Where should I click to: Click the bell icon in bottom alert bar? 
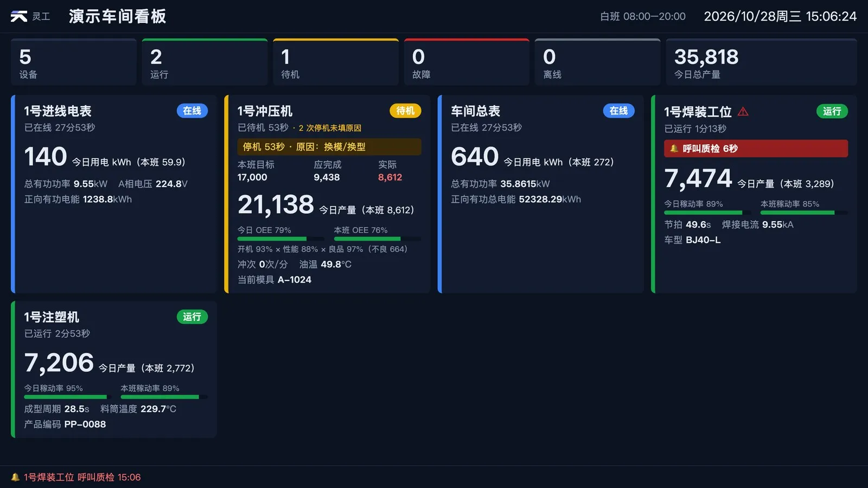(x=15, y=477)
